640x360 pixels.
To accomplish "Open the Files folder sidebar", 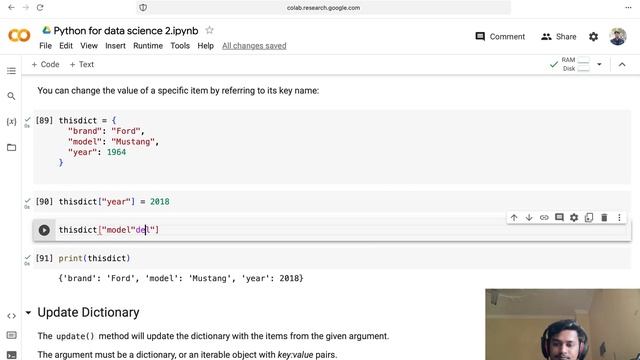I will [x=11, y=147].
